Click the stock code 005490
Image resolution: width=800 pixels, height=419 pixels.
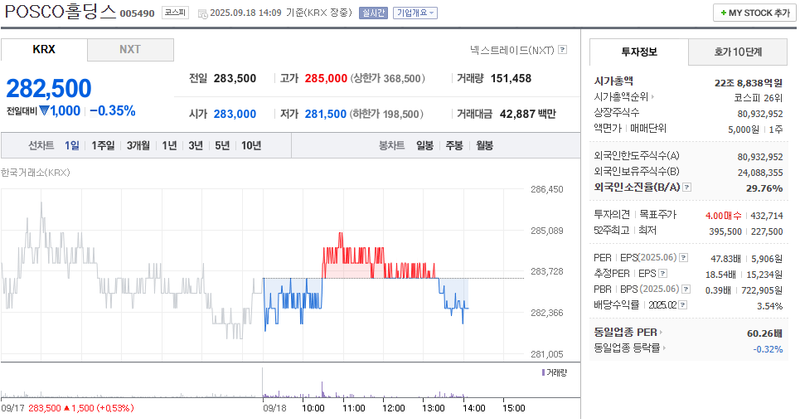(x=137, y=13)
